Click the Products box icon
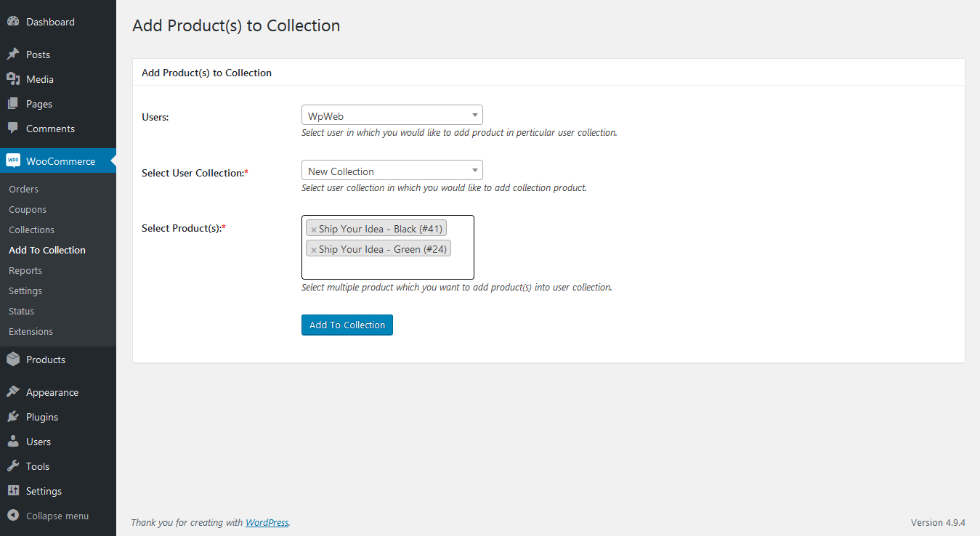Screen dimensions: 980x536 pos(13,360)
